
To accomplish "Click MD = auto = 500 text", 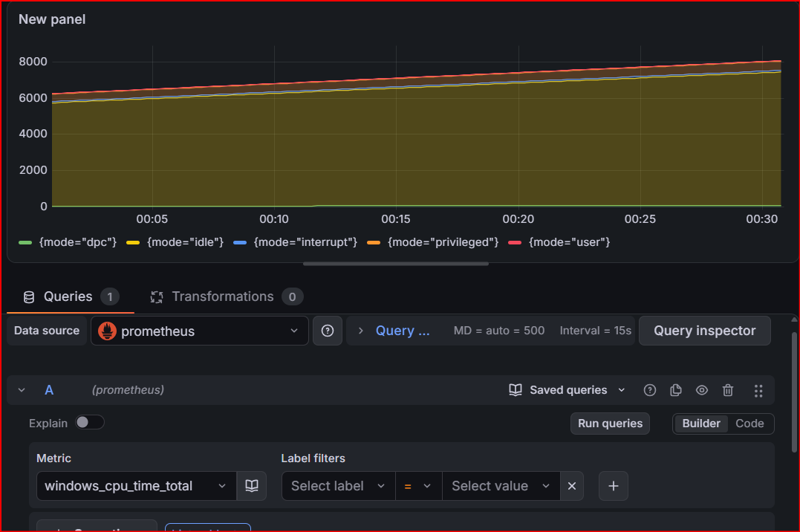I will (499, 331).
